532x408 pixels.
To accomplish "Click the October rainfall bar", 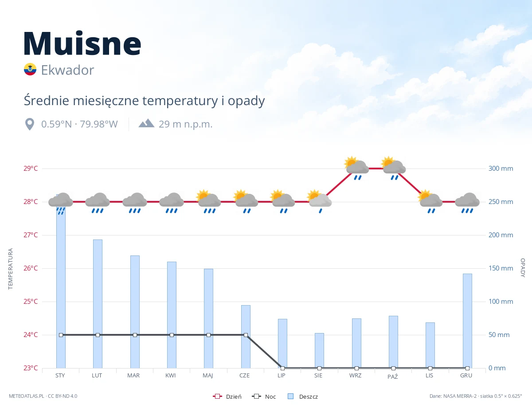I will (393, 342).
